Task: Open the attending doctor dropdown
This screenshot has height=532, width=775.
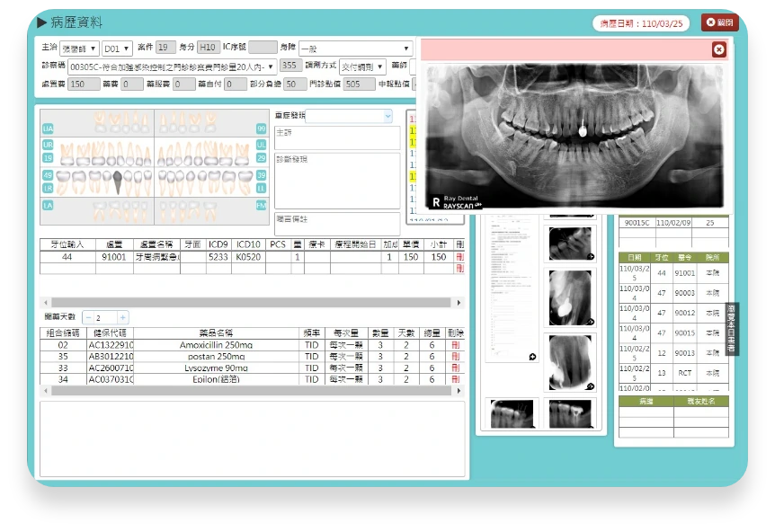Action: (79, 49)
